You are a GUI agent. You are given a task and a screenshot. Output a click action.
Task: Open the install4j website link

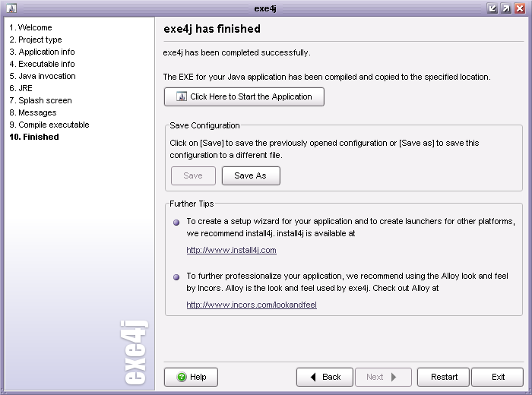(231, 250)
